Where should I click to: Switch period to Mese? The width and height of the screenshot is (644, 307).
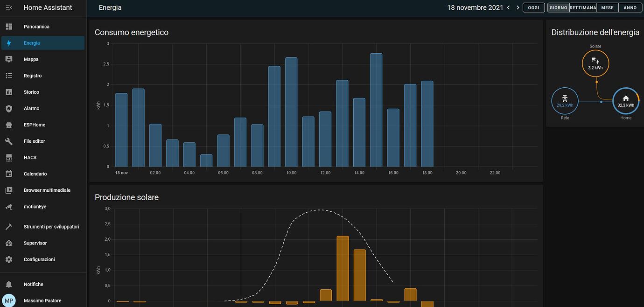click(x=607, y=7)
